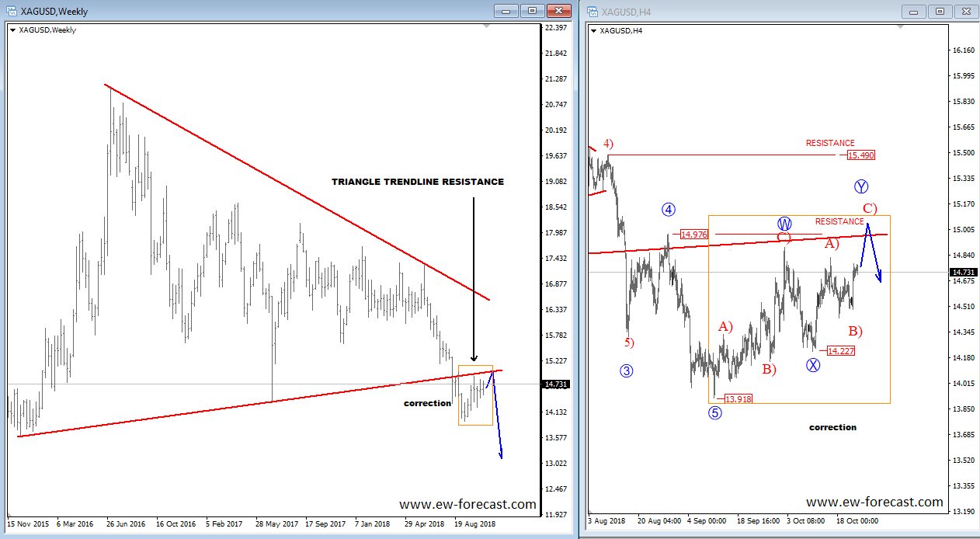Image resolution: width=980 pixels, height=539 pixels.
Task: Click the chart shift marker on Weekly chart
Action: [x=487, y=26]
